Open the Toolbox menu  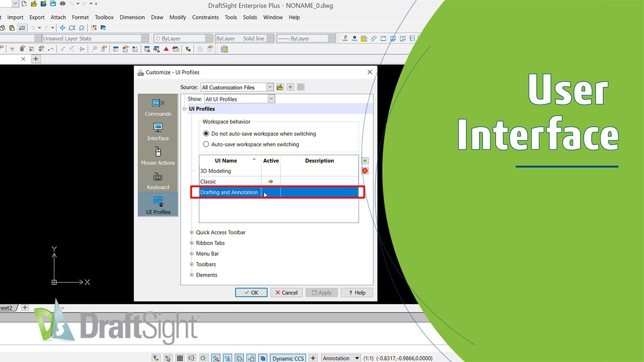tap(104, 17)
